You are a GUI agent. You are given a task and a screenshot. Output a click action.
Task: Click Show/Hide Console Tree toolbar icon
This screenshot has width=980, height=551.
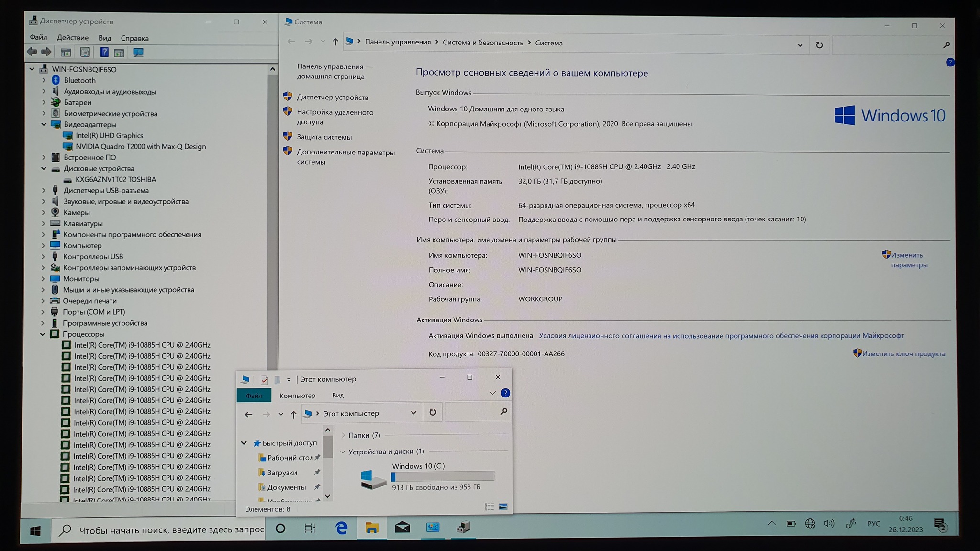tap(66, 53)
